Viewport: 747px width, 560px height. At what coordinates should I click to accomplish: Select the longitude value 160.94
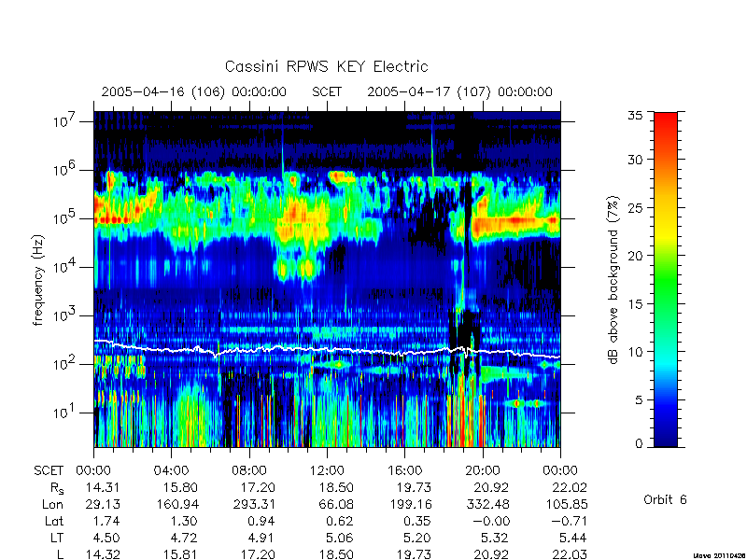point(177,504)
